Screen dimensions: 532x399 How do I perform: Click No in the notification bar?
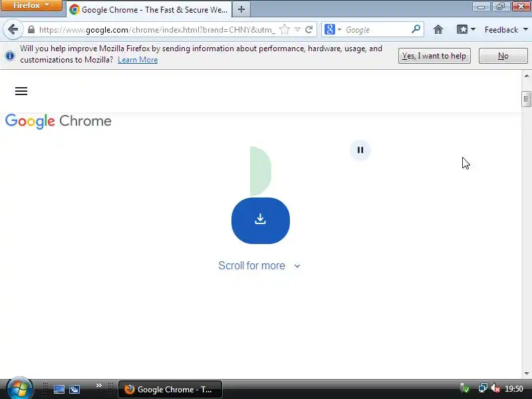(503, 56)
